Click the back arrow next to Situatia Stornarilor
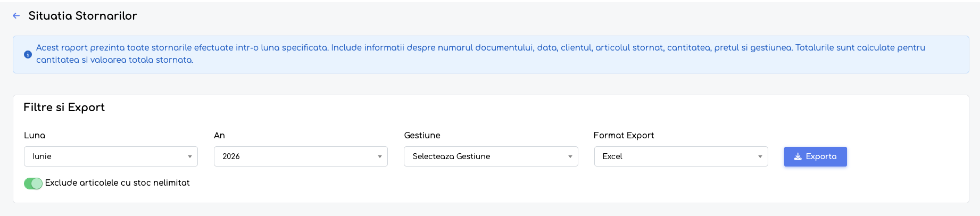 16,16
